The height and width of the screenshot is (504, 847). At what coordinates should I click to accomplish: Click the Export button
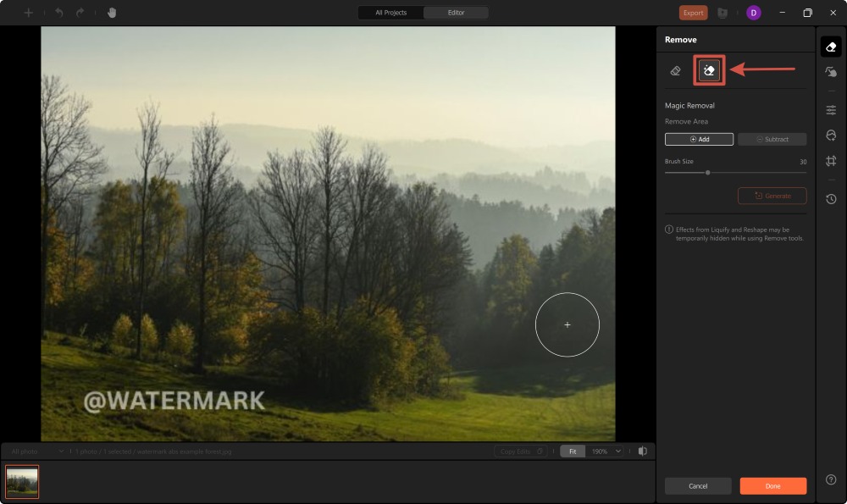tap(692, 13)
